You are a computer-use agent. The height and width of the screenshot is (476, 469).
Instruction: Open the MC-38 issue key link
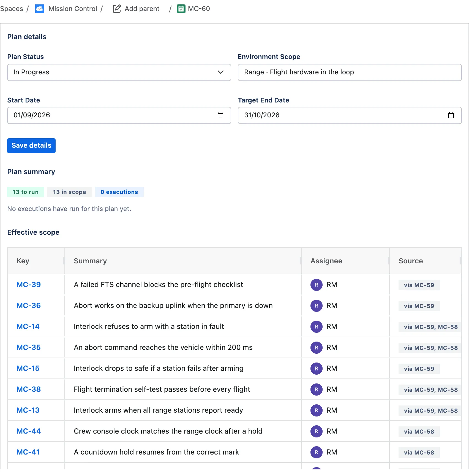pyautogui.click(x=29, y=389)
